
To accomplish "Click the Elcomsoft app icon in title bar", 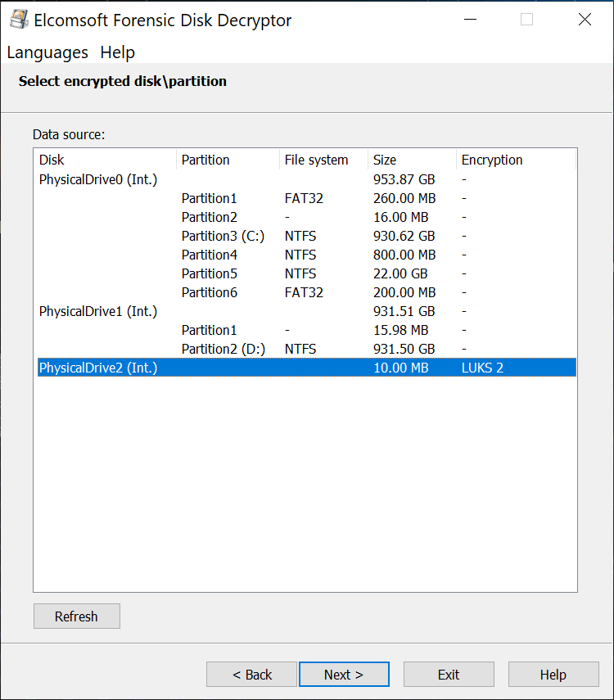I will coord(17,20).
